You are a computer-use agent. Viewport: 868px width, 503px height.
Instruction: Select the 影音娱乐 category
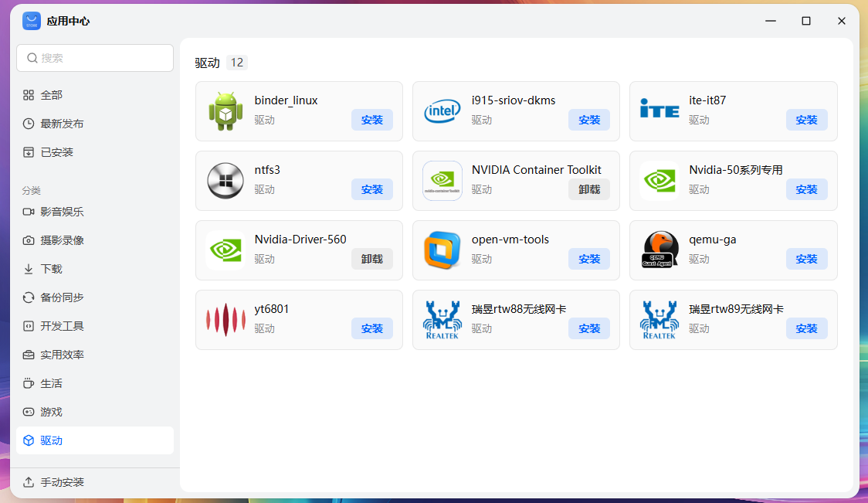95,212
